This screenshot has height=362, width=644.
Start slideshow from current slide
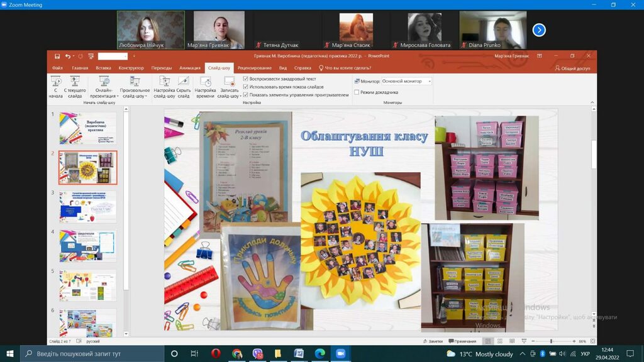click(x=75, y=87)
